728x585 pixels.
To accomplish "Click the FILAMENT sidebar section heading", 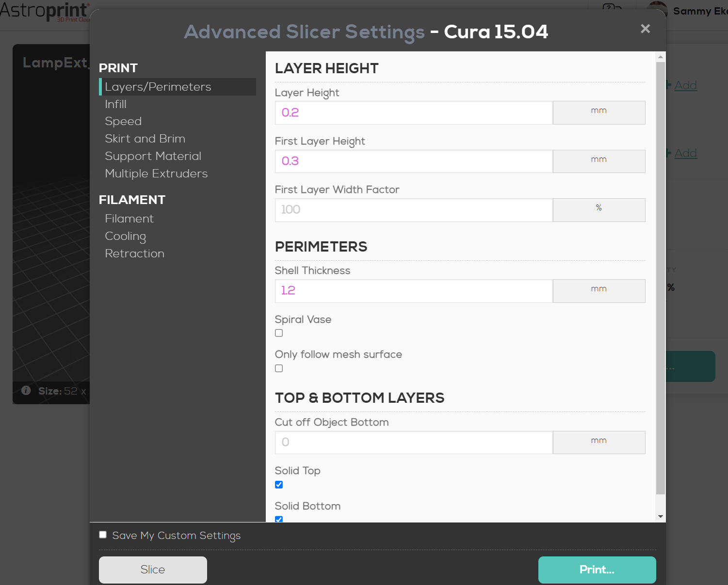I will (132, 200).
